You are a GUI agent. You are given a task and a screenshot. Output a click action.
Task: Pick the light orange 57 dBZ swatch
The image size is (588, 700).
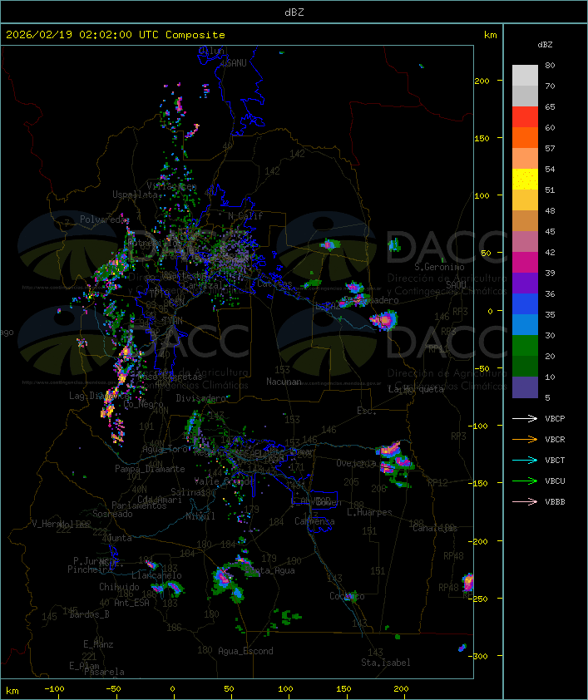click(x=525, y=159)
